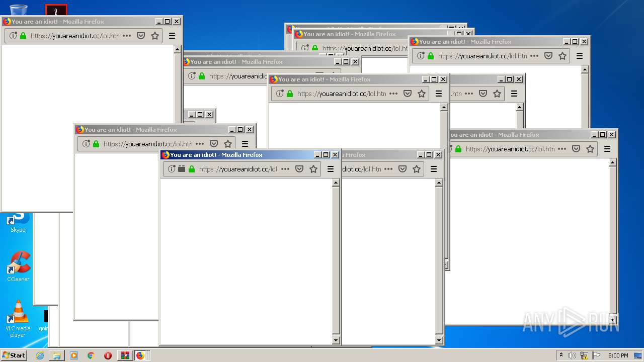Open page actions in the window showing only '.htn'
This screenshot has width=644, height=362.
(x=469, y=94)
